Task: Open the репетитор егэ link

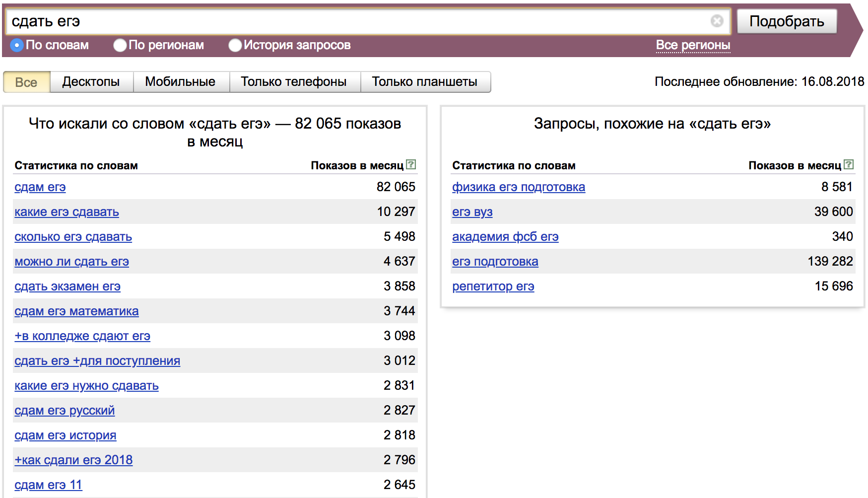Action: (x=493, y=286)
